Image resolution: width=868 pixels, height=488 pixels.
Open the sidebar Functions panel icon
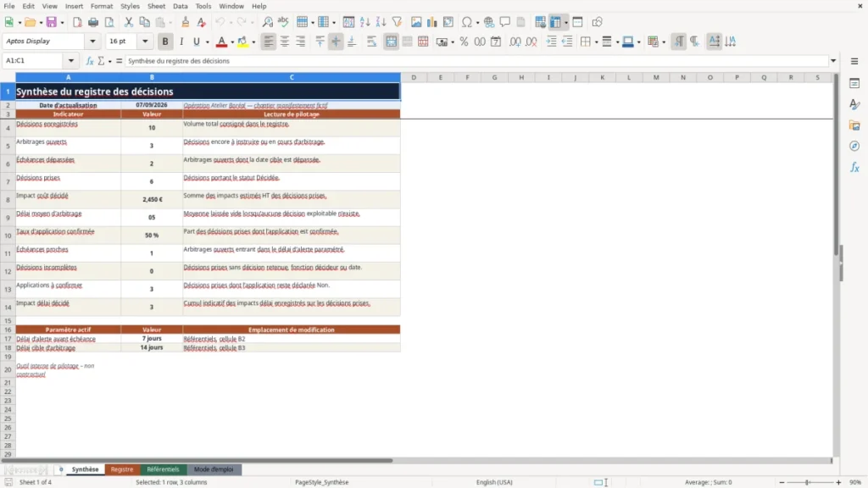click(854, 167)
